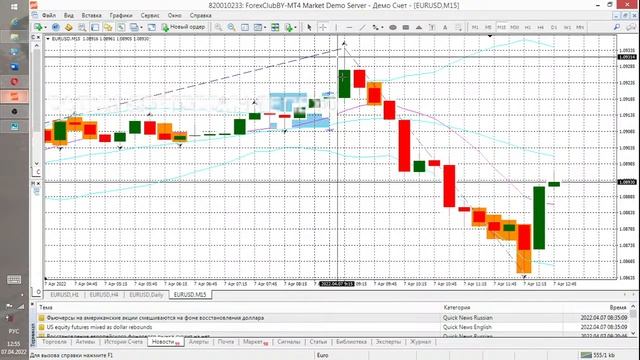The height and width of the screenshot is (360, 640).
Task: Open the История Счета terminal tab
Action: tap(123, 342)
